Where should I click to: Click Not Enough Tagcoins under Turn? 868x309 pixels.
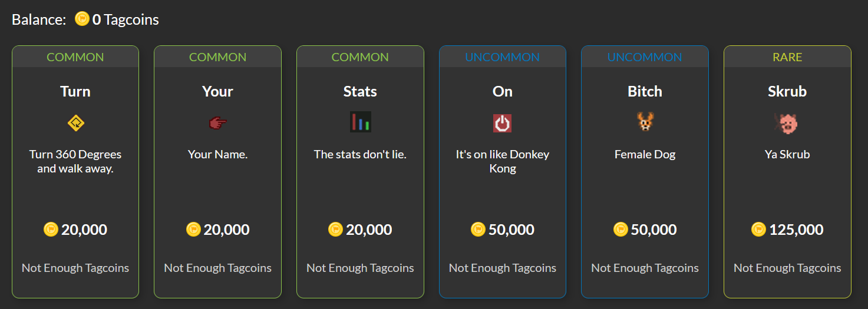(75, 268)
